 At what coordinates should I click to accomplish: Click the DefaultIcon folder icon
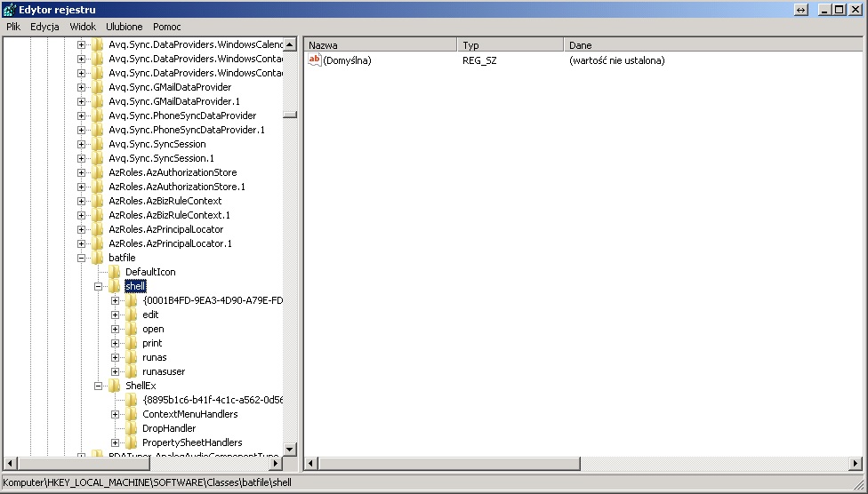click(114, 272)
